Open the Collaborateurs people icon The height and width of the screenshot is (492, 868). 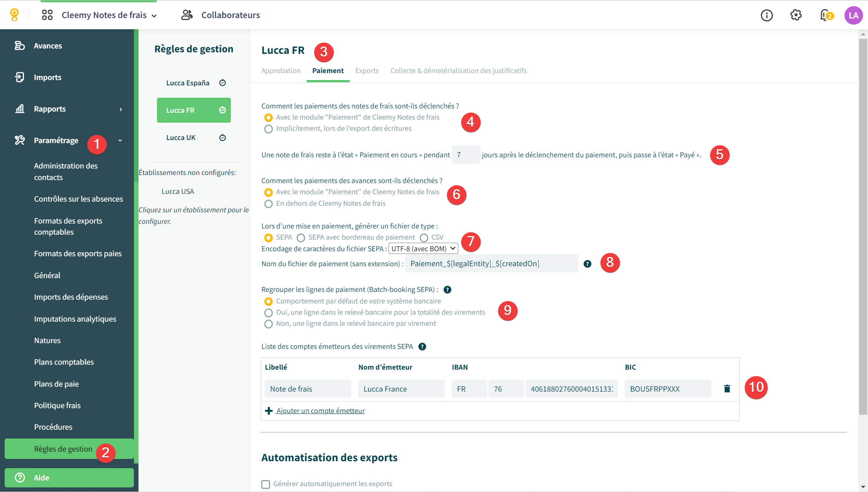point(187,15)
